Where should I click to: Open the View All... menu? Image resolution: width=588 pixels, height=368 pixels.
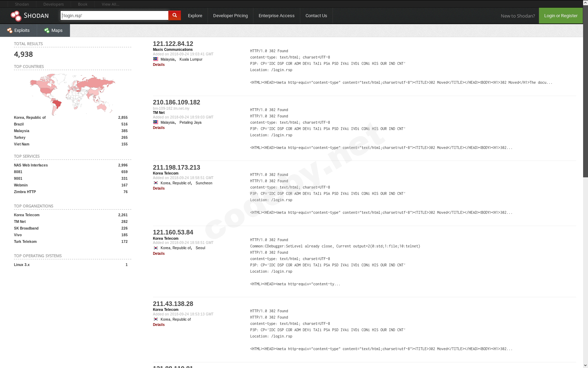click(110, 4)
